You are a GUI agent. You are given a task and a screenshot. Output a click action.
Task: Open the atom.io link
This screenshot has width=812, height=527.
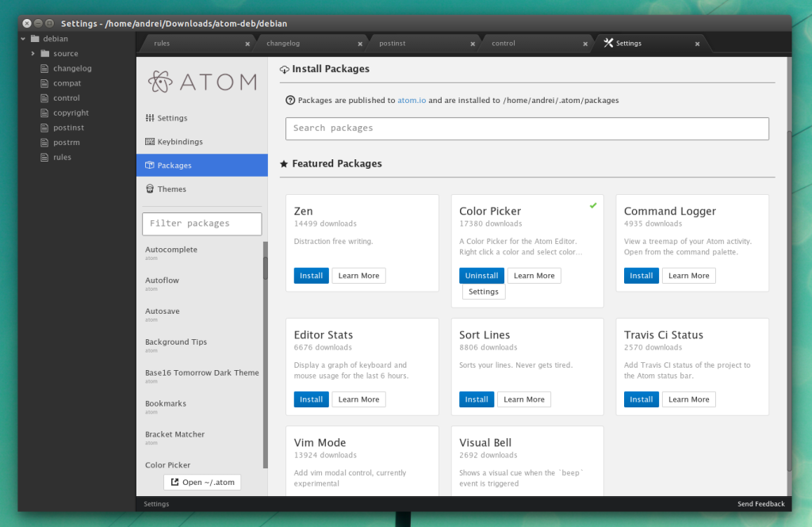(x=412, y=101)
